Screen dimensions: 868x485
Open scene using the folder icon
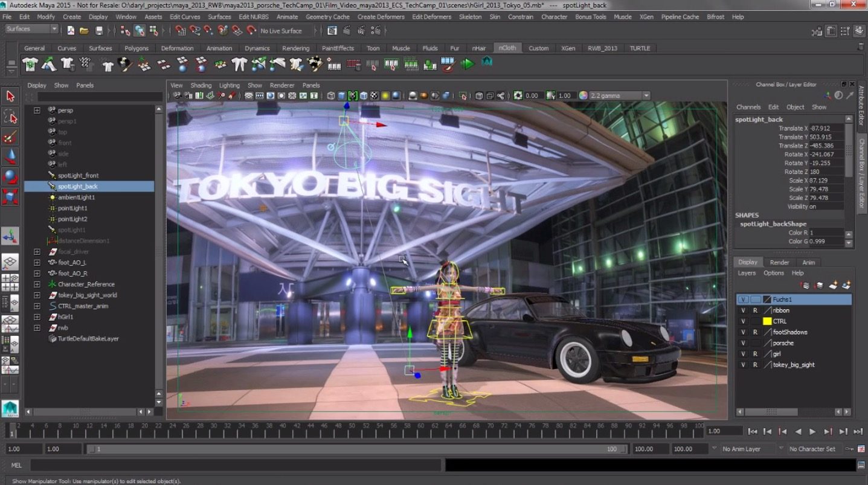point(85,30)
